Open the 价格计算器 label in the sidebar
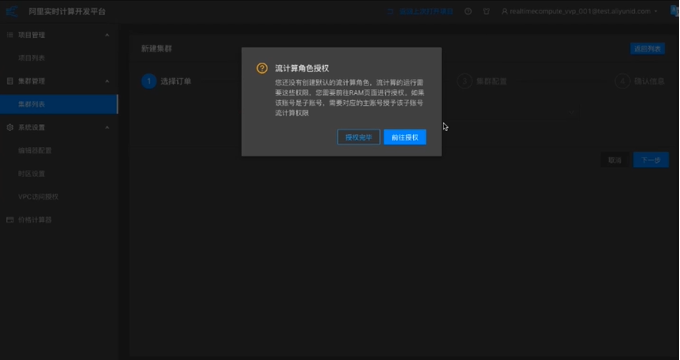The width and height of the screenshot is (680, 360). click(35, 220)
